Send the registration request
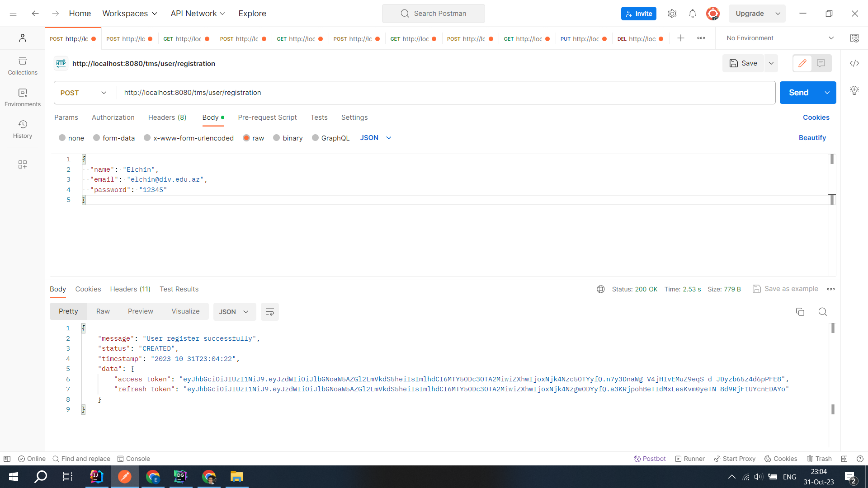This screenshot has width=868, height=488. 798,93
